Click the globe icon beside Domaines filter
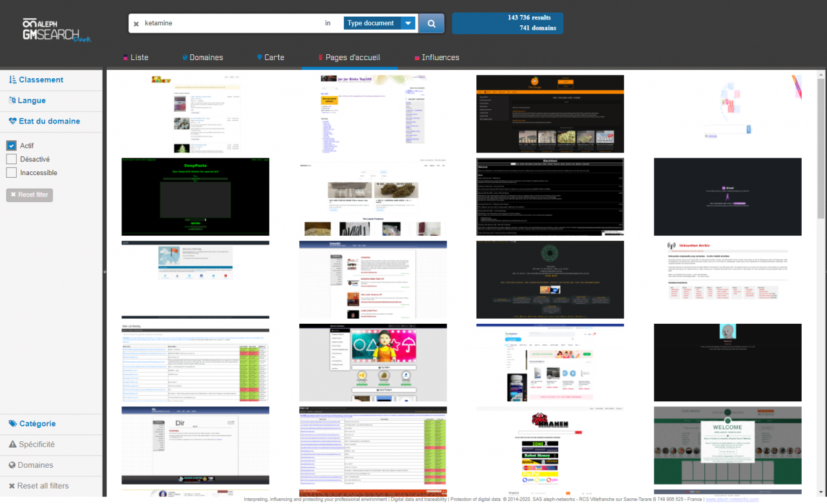This screenshot has width=827, height=504. (x=12, y=465)
